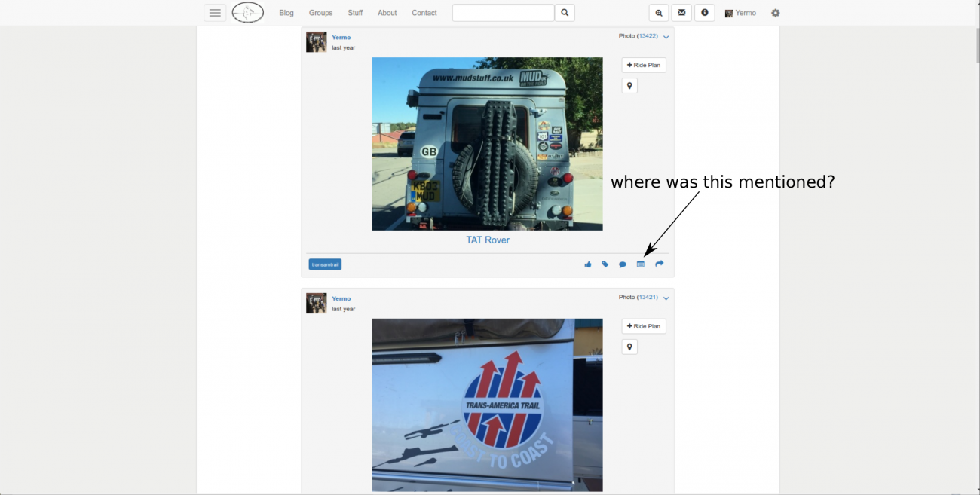Image resolution: width=980 pixels, height=495 pixels.
Task: Add photo 13421 to Ride Plan
Action: (644, 326)
